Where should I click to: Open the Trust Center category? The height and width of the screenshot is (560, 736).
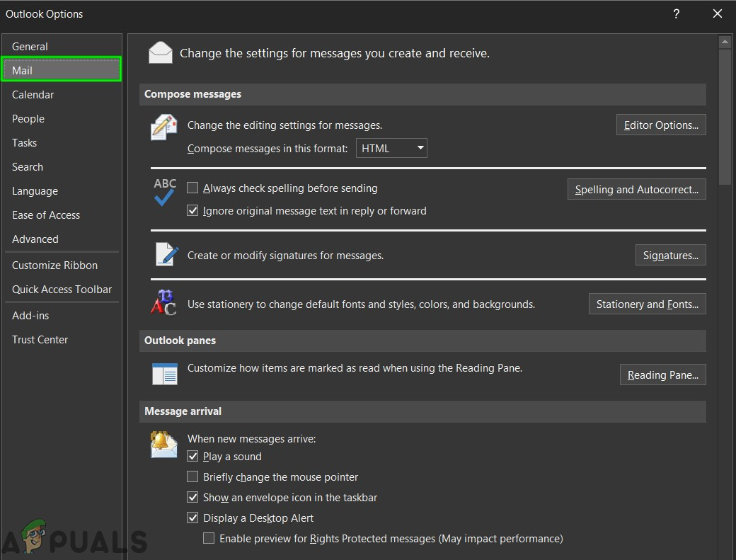click(40, 340)
